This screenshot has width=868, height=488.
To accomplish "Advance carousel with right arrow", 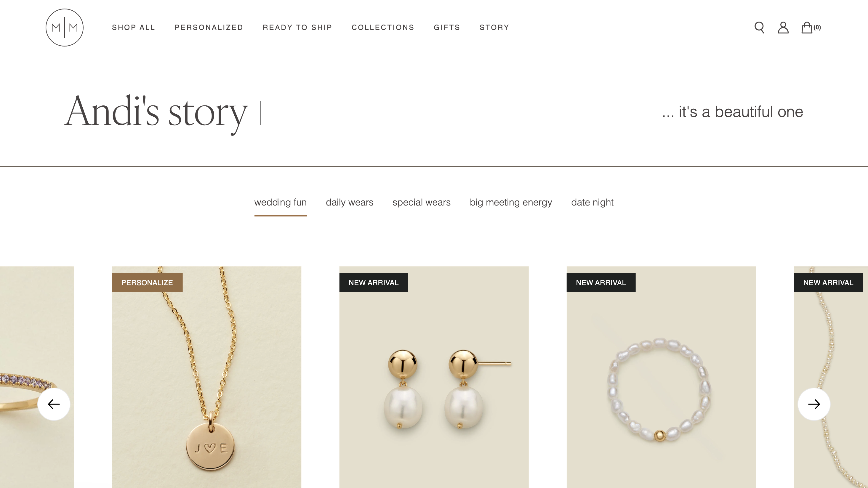I will coord(814,404).
